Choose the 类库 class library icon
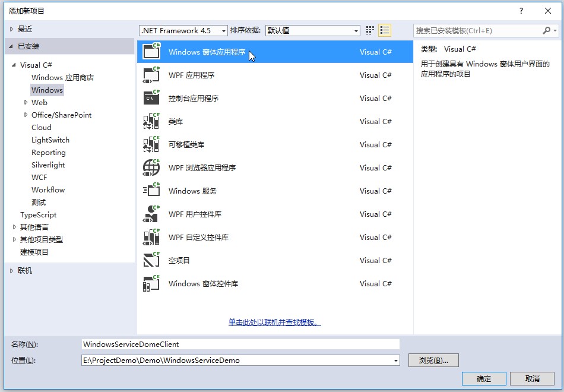564x392 pixels. (x=151, y=122)
